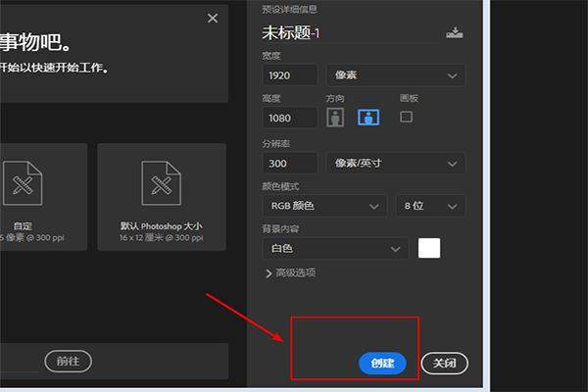Save the document preset icon
The image size is (588, 392).
[455, 32]
